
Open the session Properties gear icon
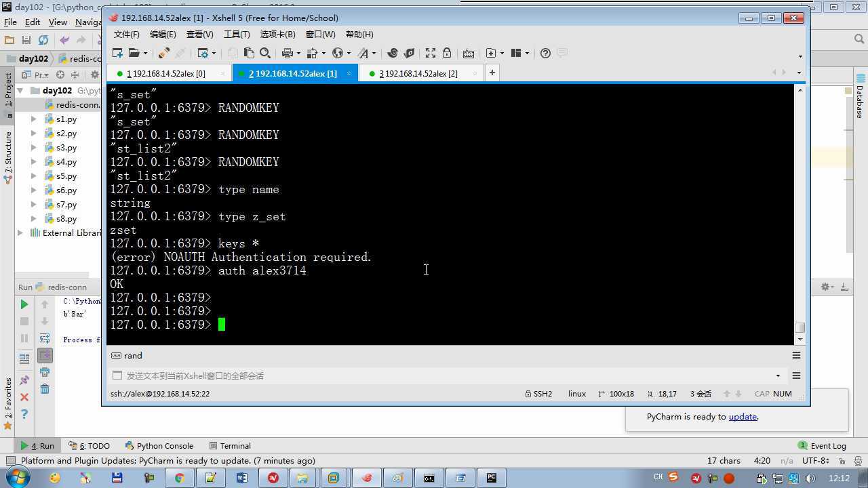[x=203, y=53]
